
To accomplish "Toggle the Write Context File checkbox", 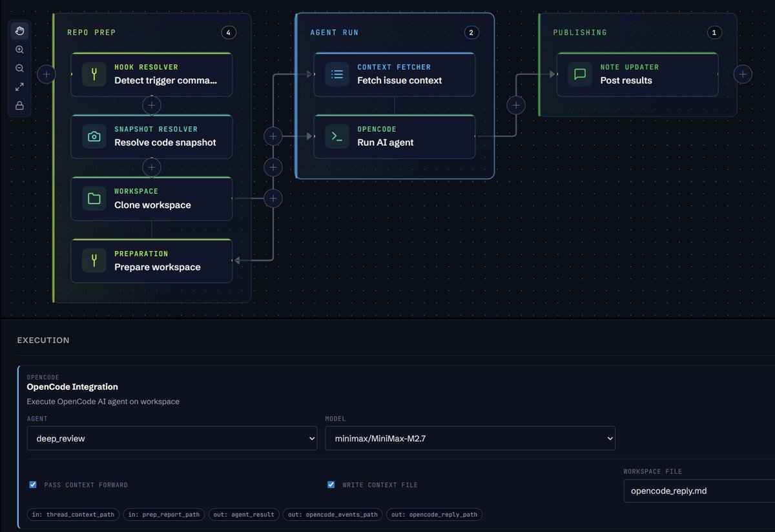I will pyautogui.click(x=331, y=485).
